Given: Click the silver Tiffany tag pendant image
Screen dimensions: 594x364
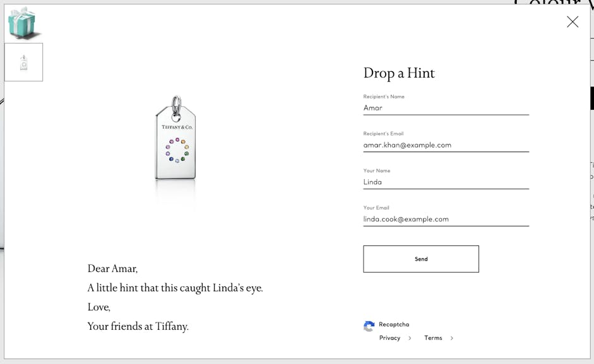Looking at the screenshot, I should pos(175,140).
